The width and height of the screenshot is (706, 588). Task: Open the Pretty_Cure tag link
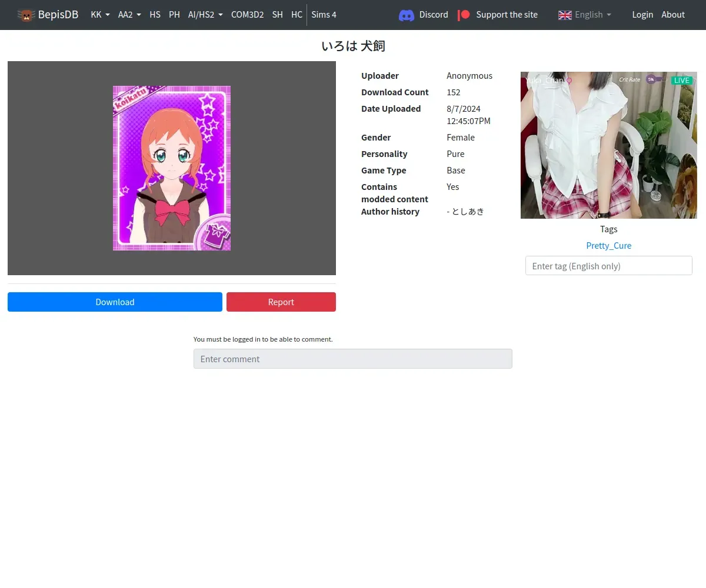[609, 246]
